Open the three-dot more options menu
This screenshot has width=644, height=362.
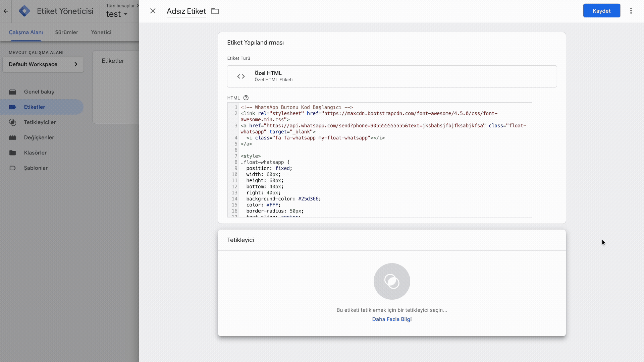[x=631, y=11]
